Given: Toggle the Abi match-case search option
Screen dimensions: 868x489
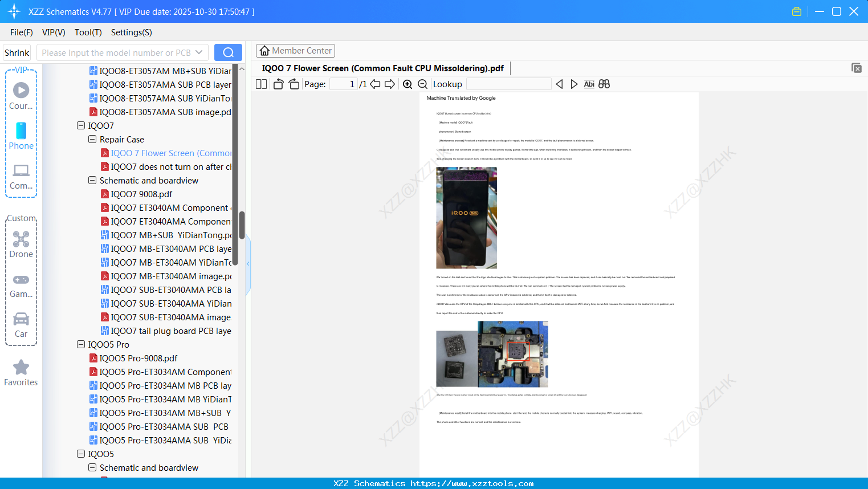Looking at the screenshot, I should [x=589, y=84].
